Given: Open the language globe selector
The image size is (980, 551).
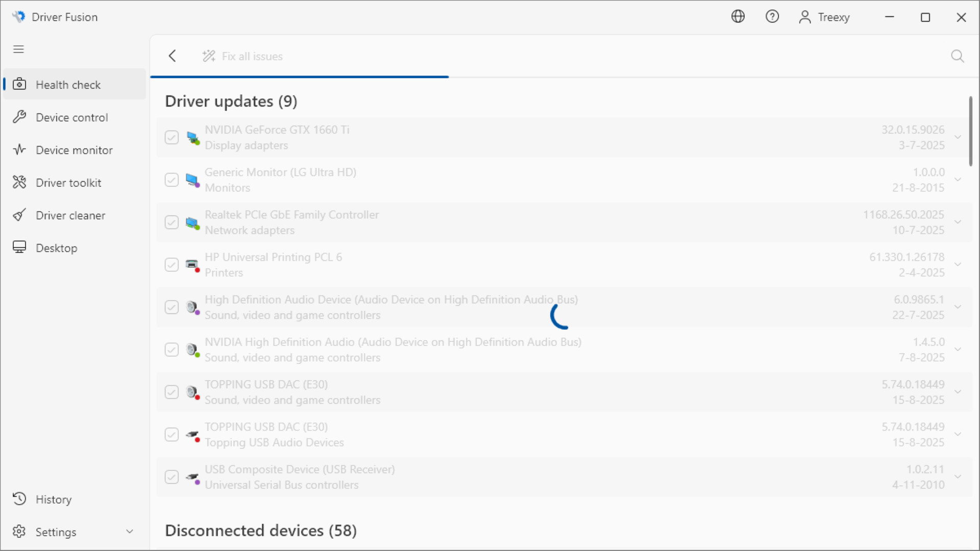Looking at the screenshot, I should pos(738,16).
